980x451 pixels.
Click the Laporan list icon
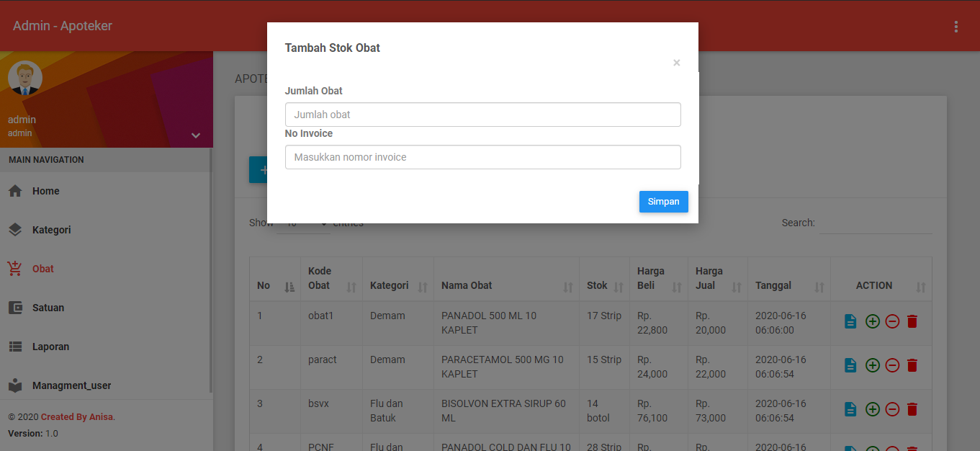point(15,347)
